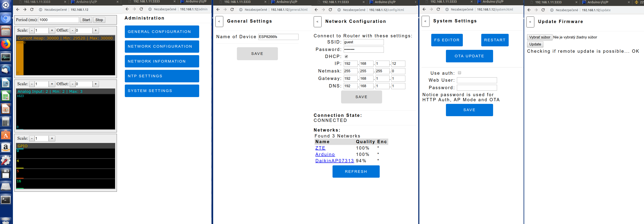The width and height of the screenshot is (644, 224).
Task: Open GENERAL CONFIGURATION from Administration
Action: [x=162, y=32]
